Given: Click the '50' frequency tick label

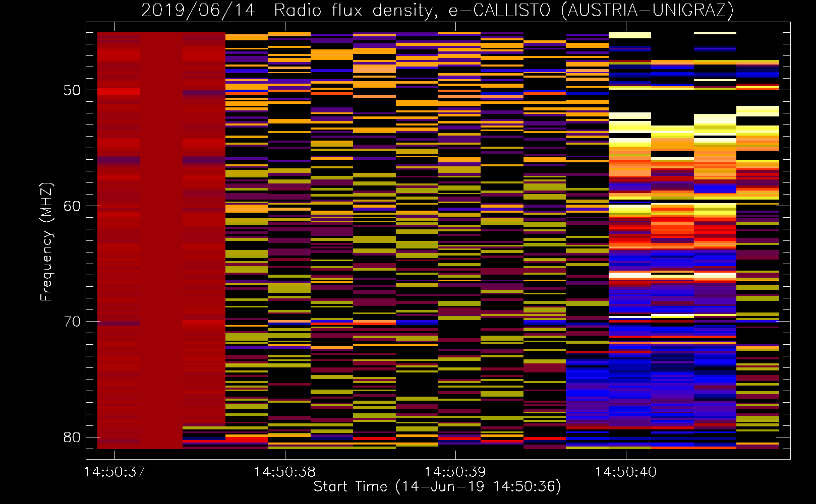Looking at the screenshot, I should pyautogui.click(x=72, y=90).
